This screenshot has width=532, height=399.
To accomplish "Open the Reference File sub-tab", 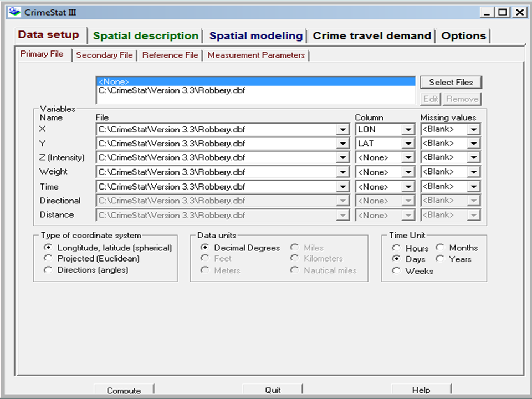I will tap(170, 55).
